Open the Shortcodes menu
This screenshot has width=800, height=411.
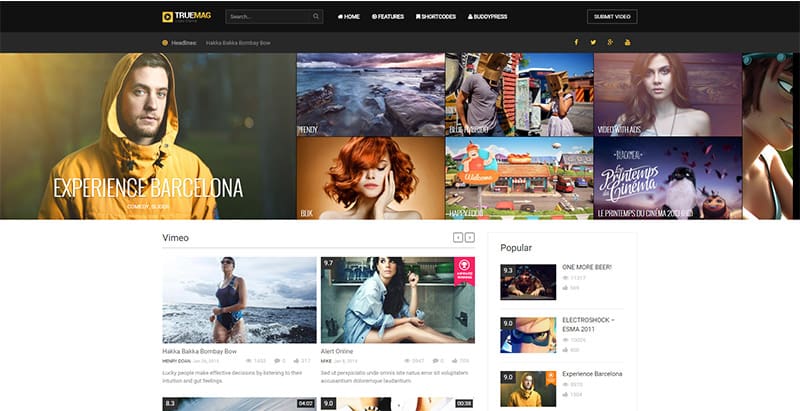pyautogui.click(x=436, y=17)
